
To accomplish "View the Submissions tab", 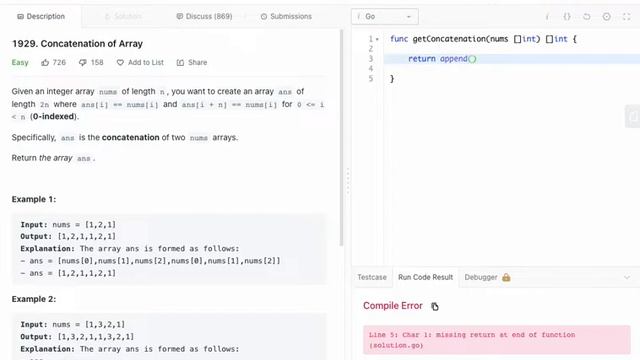I will [286, 16].
